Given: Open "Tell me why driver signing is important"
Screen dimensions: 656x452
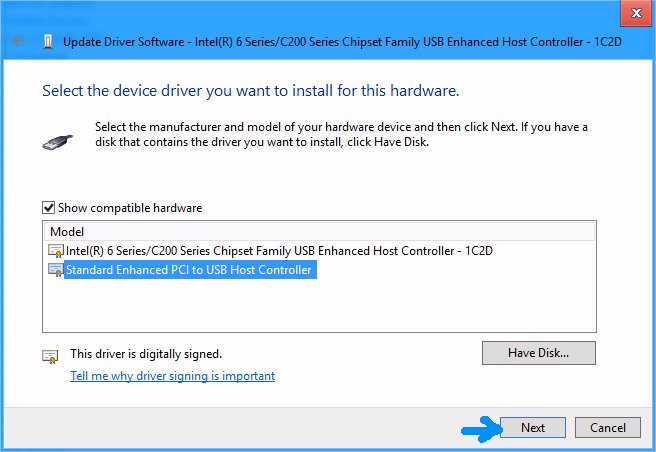Looking at the screenshot, I should pos(172,376).
